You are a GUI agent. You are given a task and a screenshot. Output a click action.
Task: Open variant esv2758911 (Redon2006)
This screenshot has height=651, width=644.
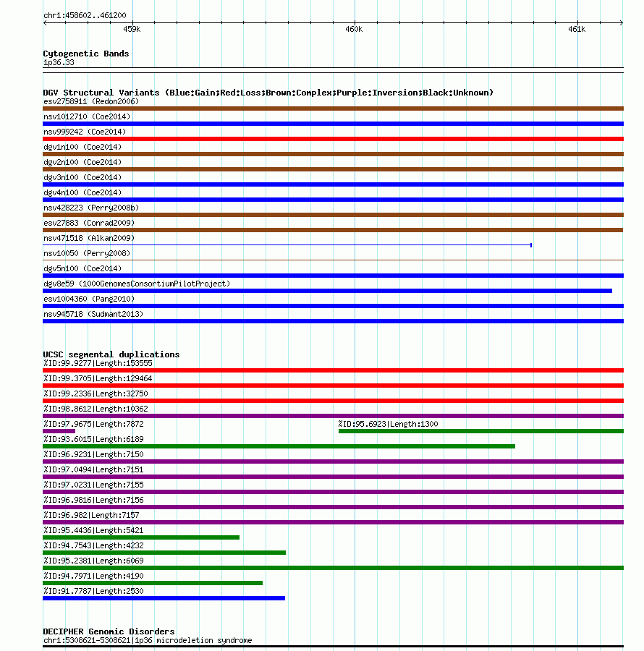[x=91, y=102]
